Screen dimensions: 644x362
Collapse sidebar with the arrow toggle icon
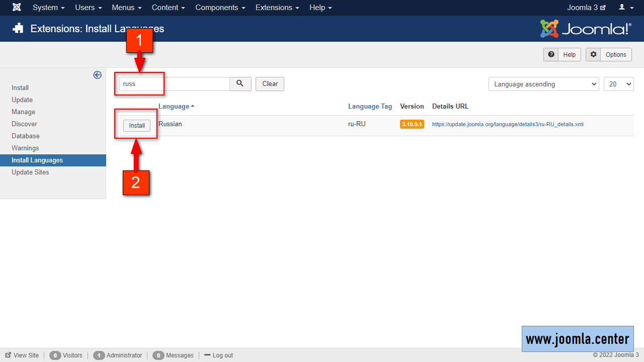click(98, 75)
